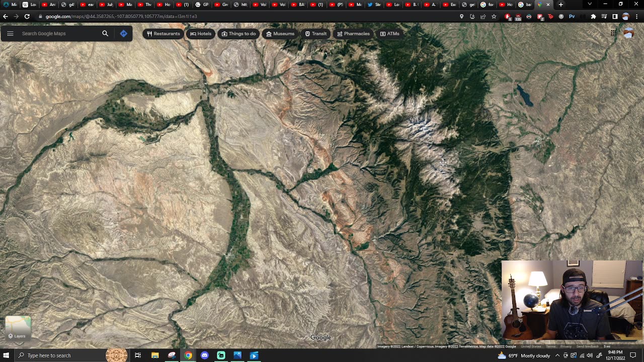This screenshot has height=362, width=644.
Task: Focus the Search Google Maps field
Action: pyautogui.click(x=58, y=34)
